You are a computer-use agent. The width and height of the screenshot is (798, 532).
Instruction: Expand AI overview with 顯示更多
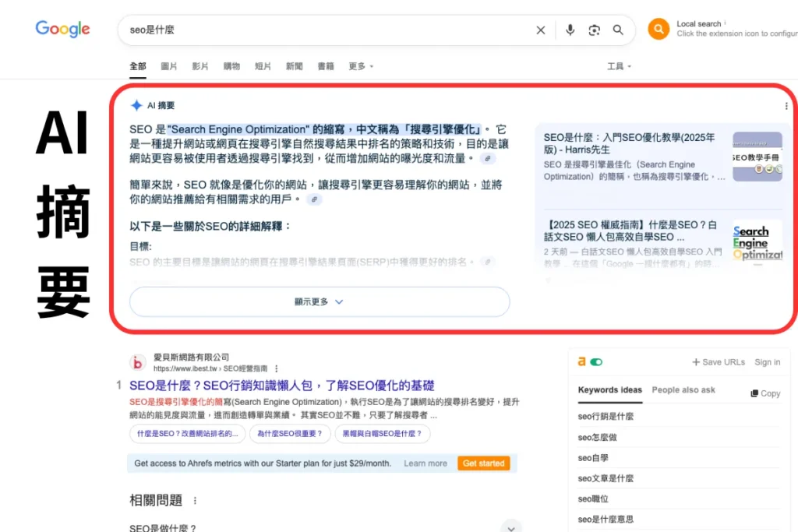[x=320, y=301]
